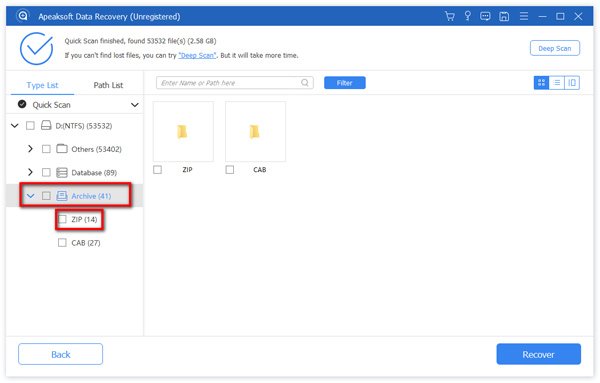This screenshot has height=383, width=600.
Task: Click the Quick Scan selected indicator
Action: [x=22, y=104]
